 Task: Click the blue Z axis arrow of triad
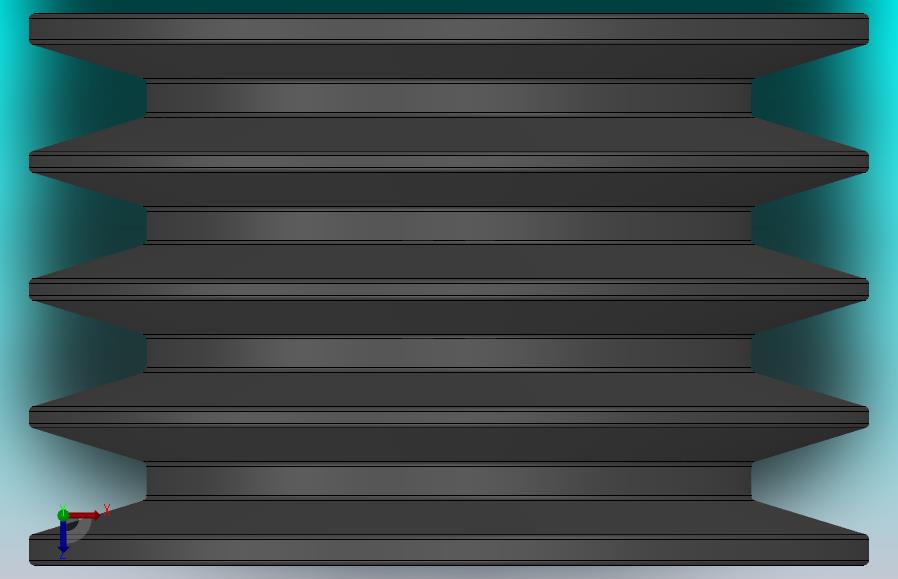coord(63,537)
